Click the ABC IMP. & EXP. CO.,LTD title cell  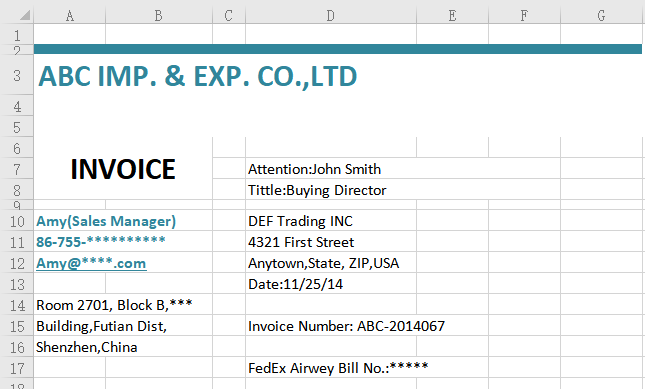[197, 76]
